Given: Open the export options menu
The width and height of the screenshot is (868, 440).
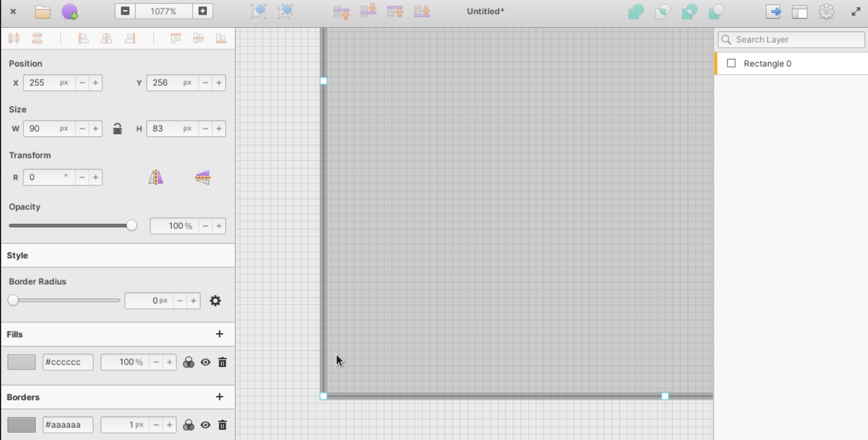Looking at the screenshot, I should 773,11.
